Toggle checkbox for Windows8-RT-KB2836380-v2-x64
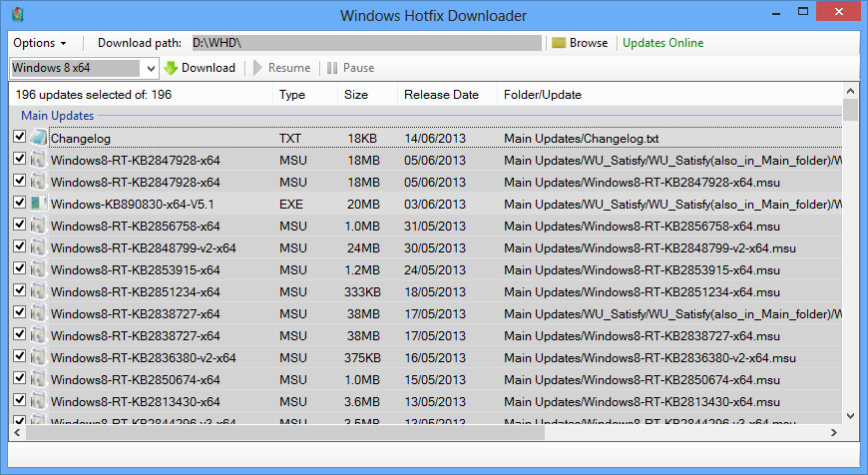The height and width of the screenshot is (475, 868). [x=19, y=355]
